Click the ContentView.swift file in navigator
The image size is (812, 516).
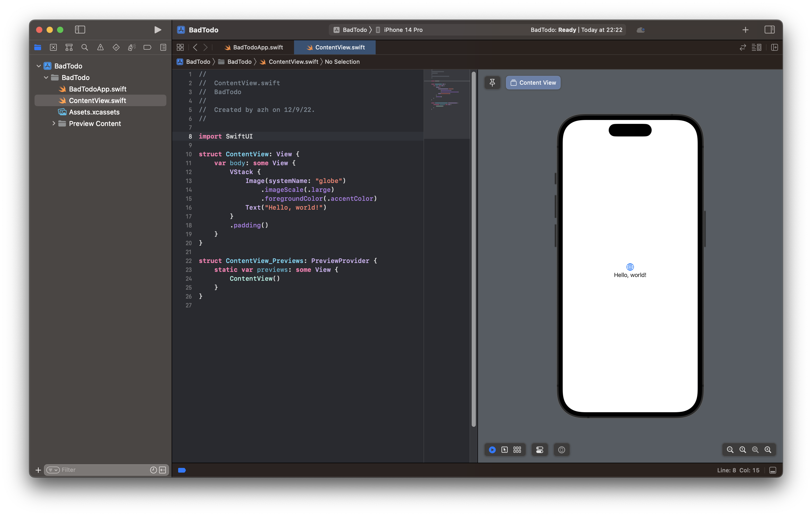97,100
